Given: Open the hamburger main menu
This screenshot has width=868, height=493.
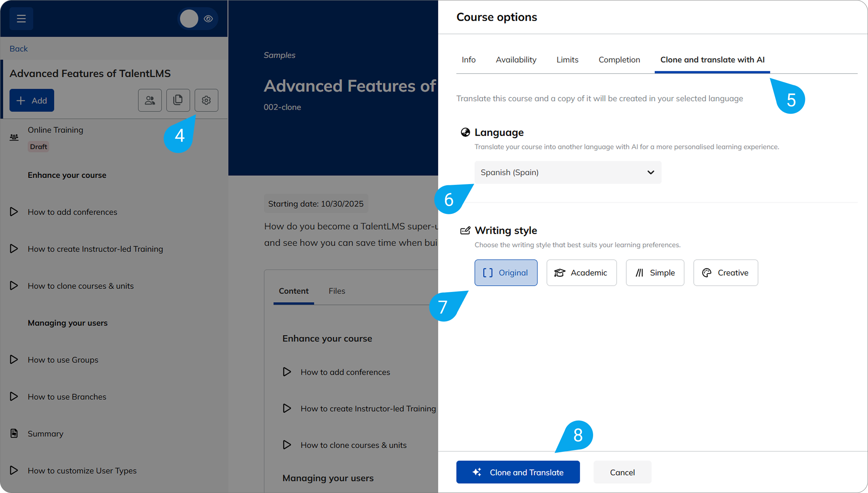Looking at the screenshot, I should (21, 18).
